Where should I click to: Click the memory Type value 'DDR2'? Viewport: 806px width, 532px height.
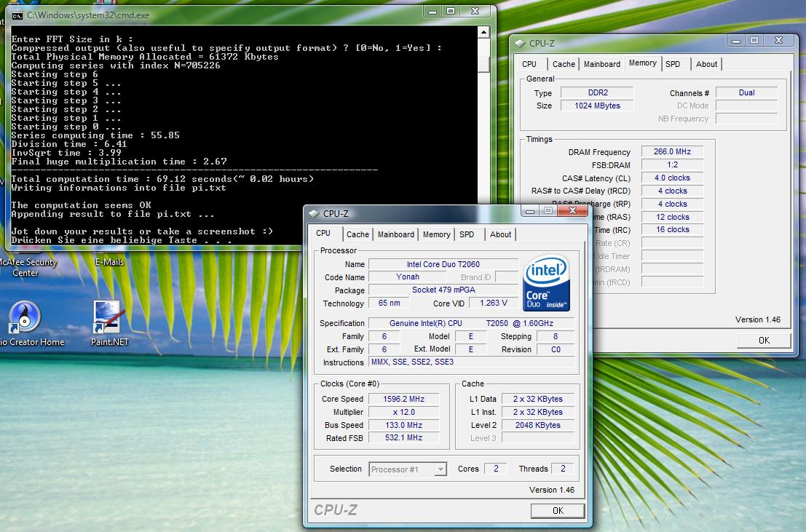pyautogui.click(x=597, y=92)
